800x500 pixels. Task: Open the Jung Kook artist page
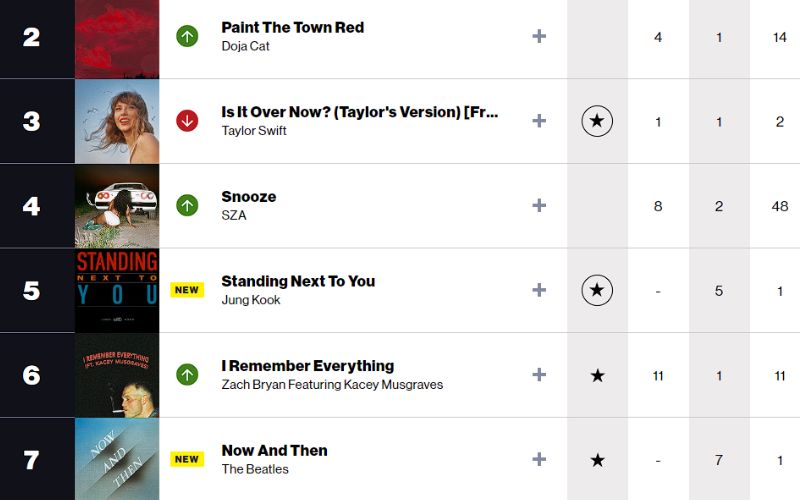[251, 300]
